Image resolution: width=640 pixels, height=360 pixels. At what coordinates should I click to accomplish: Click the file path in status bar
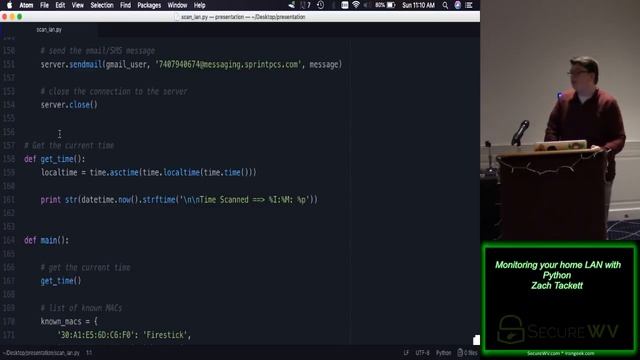[42, 353]
